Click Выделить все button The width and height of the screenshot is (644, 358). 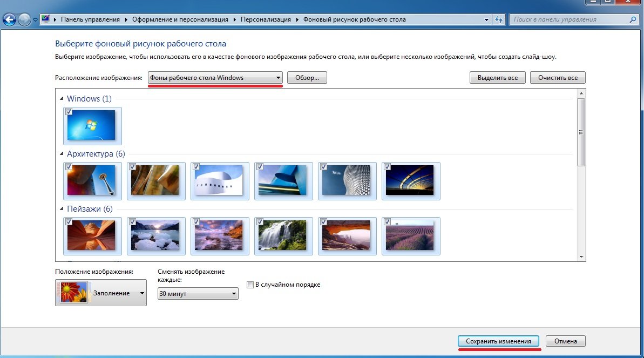(x=497, y=78)
